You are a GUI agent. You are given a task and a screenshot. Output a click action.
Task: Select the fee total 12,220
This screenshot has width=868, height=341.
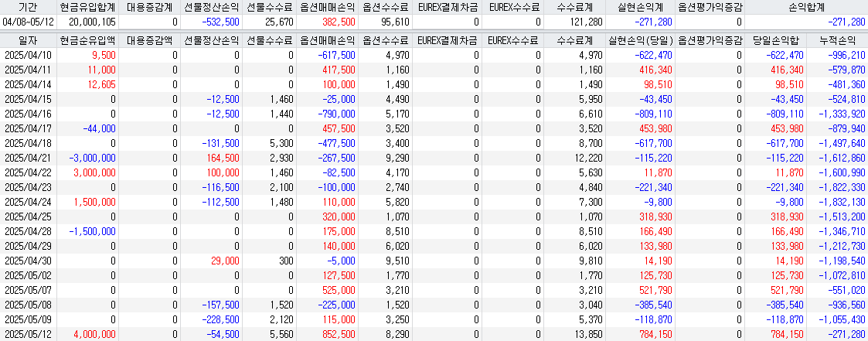pos(590,158)
